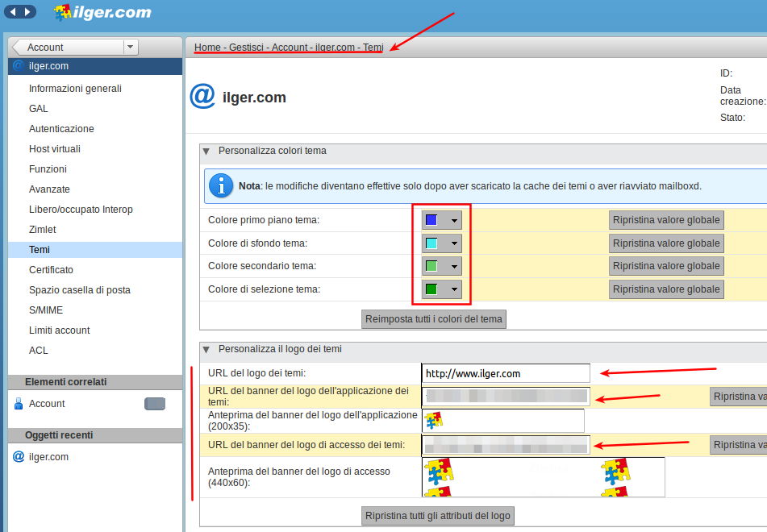Image resolution: width=767 pixels, height=532 pixels.
Task: Click Ripristina valore globale for selezione tema
Action: point(666,289)
